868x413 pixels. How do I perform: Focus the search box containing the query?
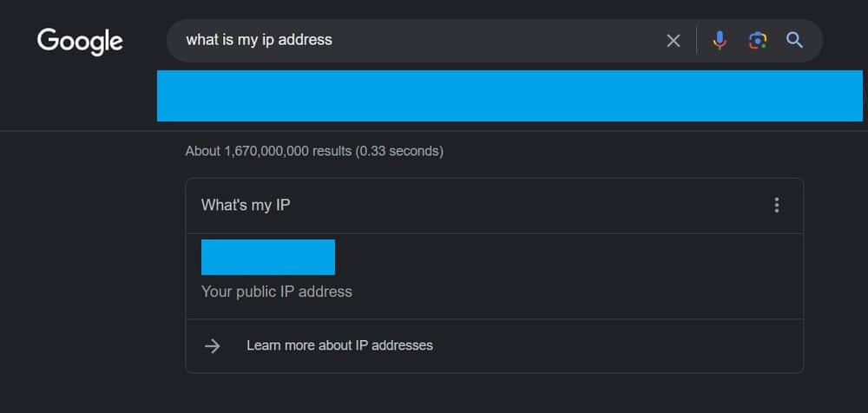point(417,40)
